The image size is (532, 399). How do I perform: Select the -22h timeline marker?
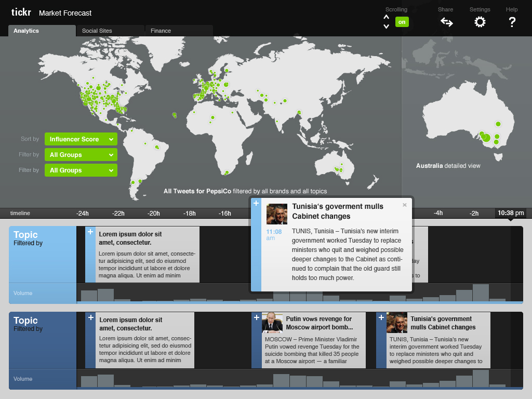(118, 214)
